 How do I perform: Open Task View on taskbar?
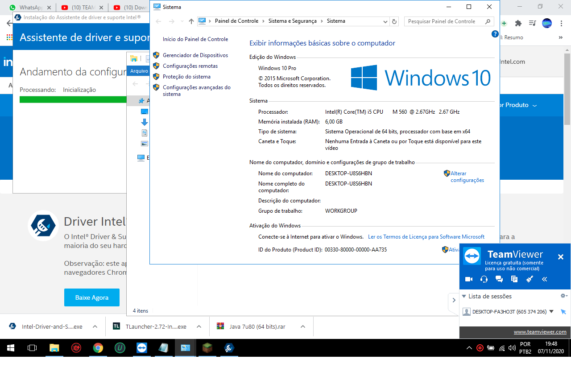click(x=32, y=348)
